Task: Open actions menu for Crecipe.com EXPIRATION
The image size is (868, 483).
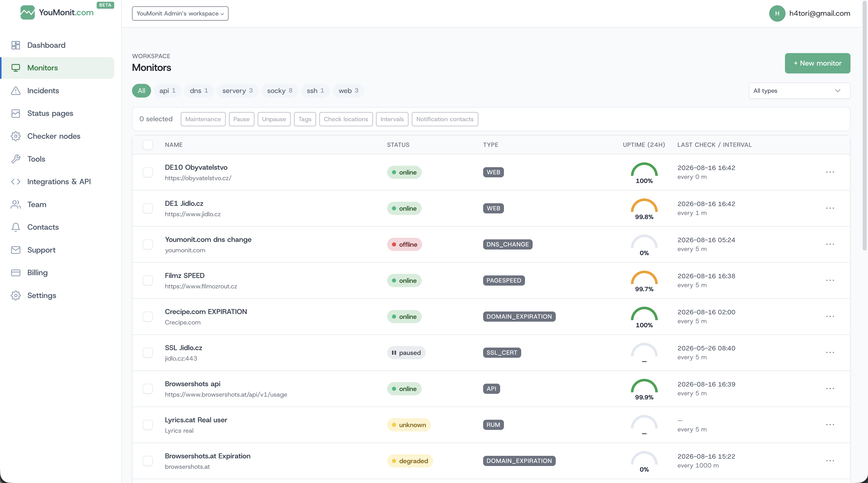Action: click(x=830, y=316)
